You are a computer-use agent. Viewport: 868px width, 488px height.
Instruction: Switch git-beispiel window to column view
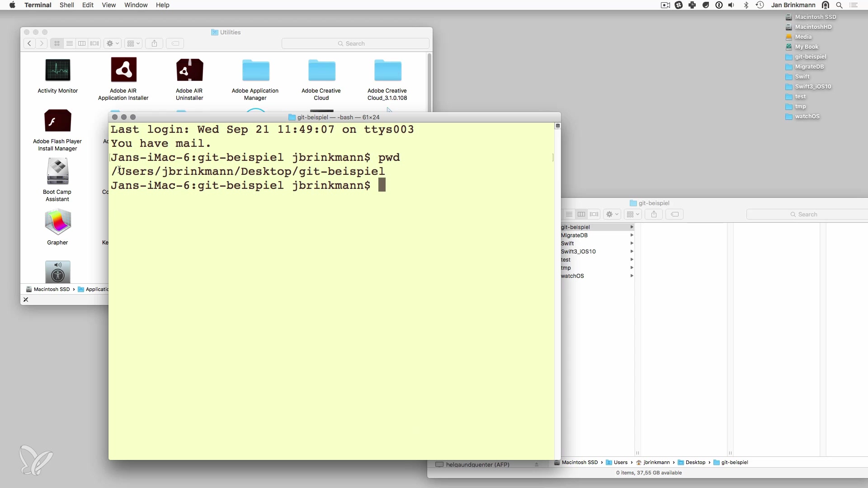tap(581, 214)
